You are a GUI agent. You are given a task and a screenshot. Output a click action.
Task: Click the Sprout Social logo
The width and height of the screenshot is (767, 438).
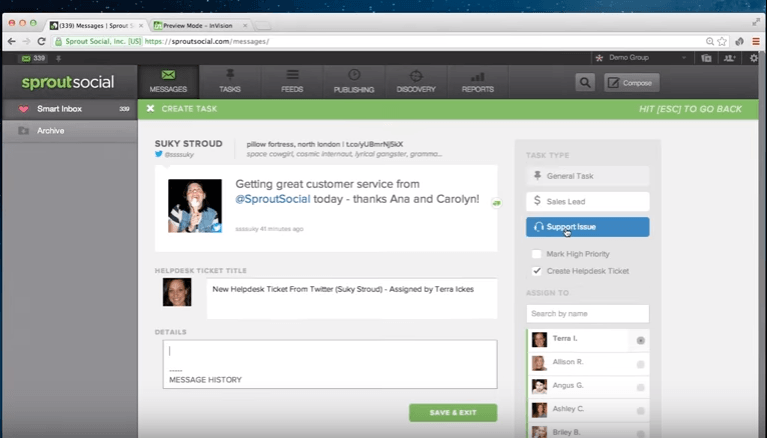tap(68, 82)
